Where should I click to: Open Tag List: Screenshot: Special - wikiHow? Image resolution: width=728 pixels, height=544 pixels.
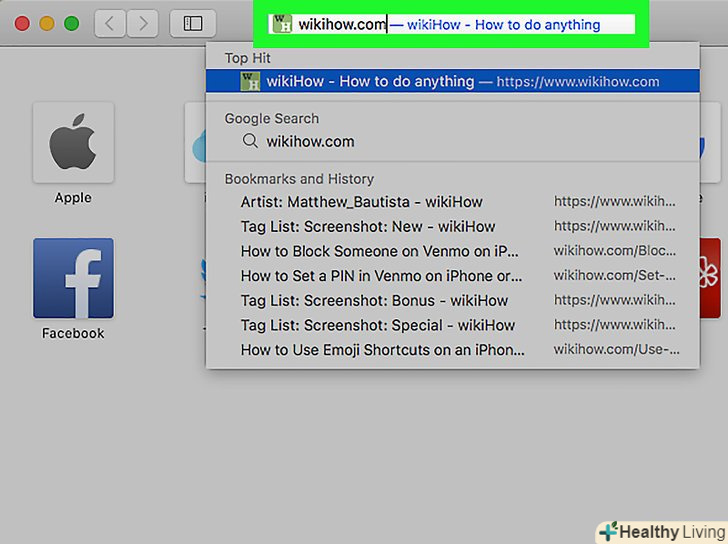[453, 325]
